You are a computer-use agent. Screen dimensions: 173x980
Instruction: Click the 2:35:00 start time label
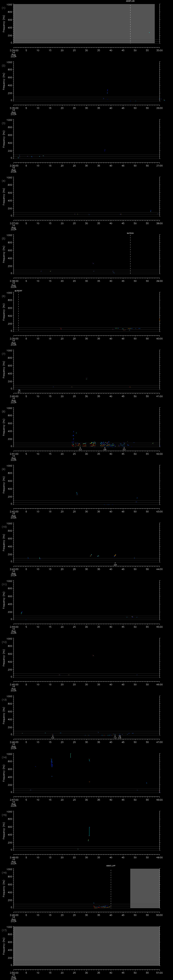coord(14,108)
